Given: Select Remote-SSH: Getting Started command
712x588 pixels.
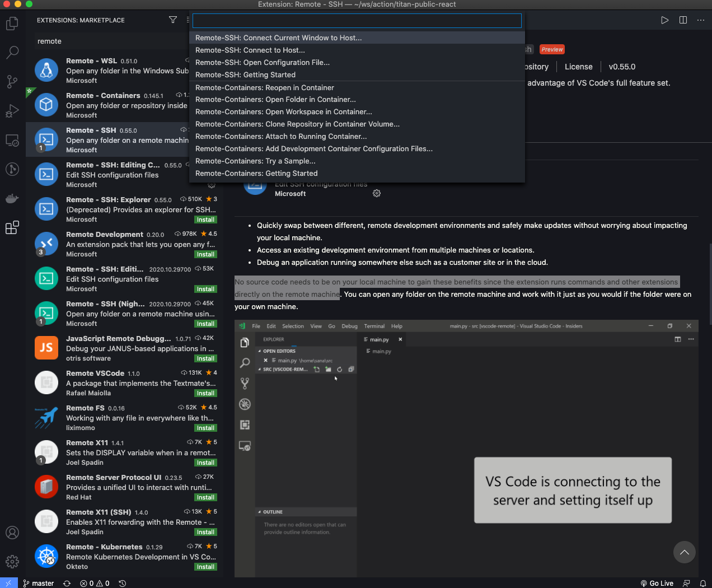Looking at the screenshot, I should (x=357, y=75).
